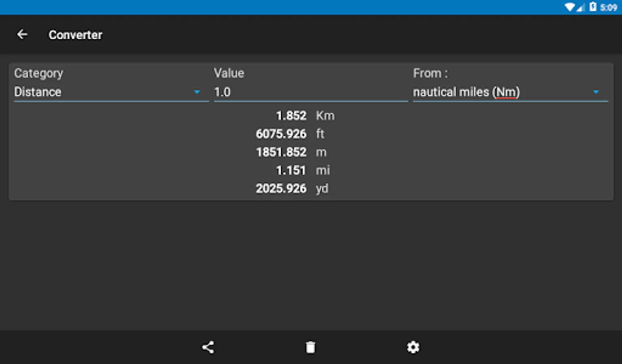622x364 pixels.
Task: Click the Category label
Action: (x=38, y=73)
